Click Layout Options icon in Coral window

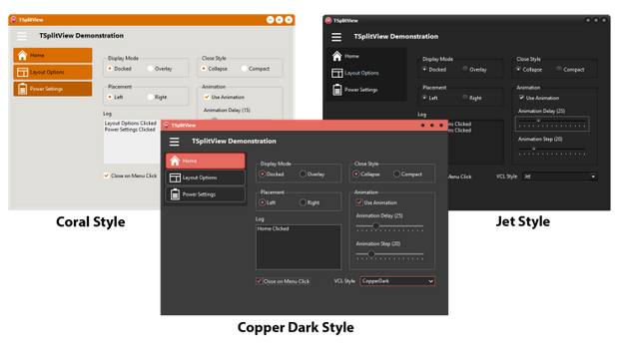[x=23, y=73]
